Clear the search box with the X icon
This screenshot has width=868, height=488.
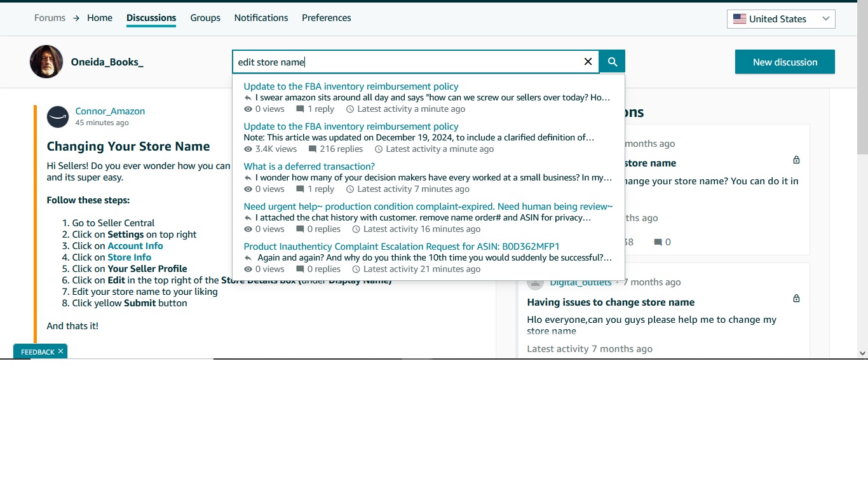pos(588,62)
